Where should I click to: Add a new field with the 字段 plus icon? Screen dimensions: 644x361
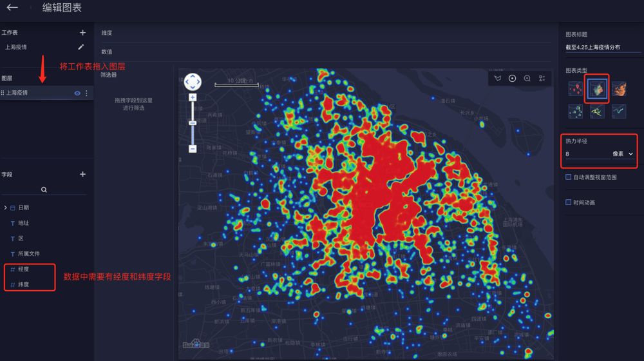82,174
